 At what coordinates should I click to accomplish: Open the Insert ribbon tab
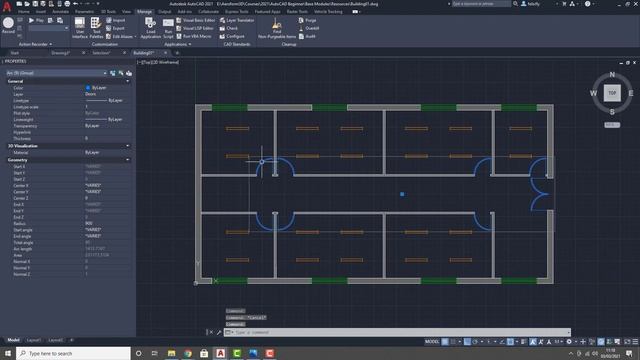click(41, 12)
